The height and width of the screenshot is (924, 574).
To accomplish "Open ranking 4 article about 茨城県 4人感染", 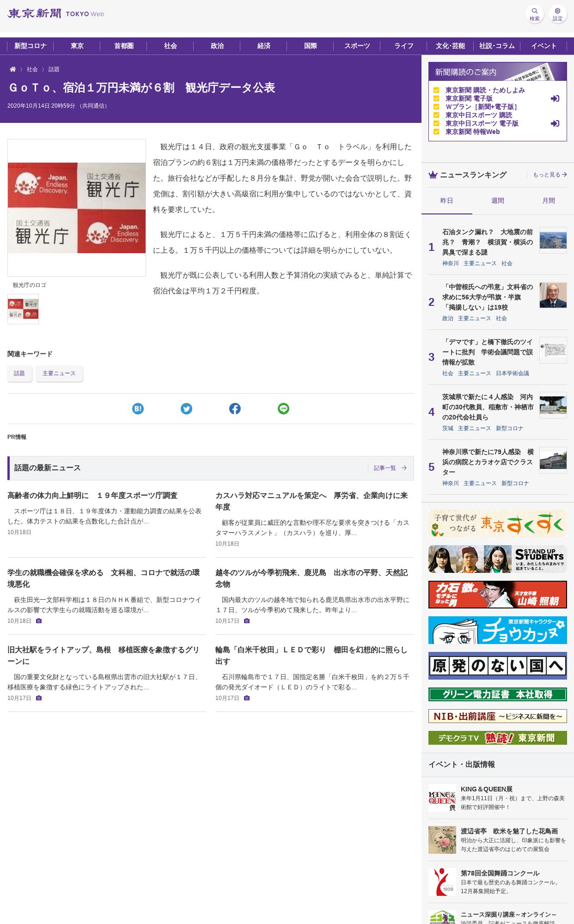I will pos(488,407).
